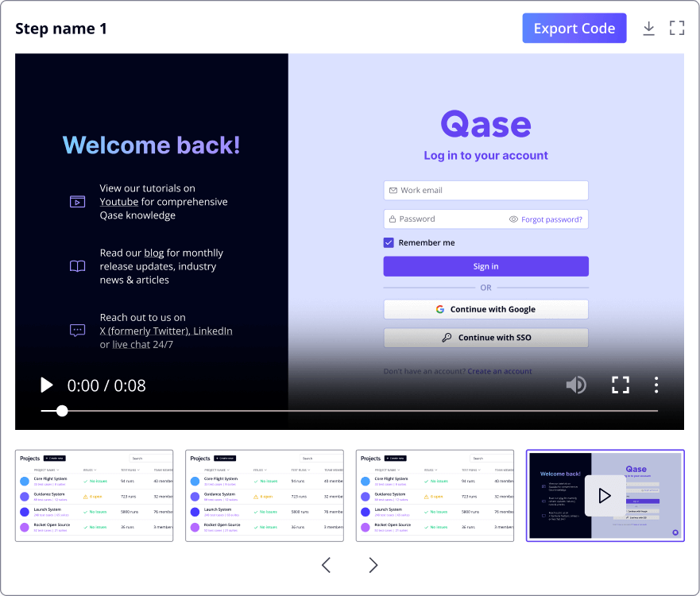Go to previous attachment arrow

point(327,565)
